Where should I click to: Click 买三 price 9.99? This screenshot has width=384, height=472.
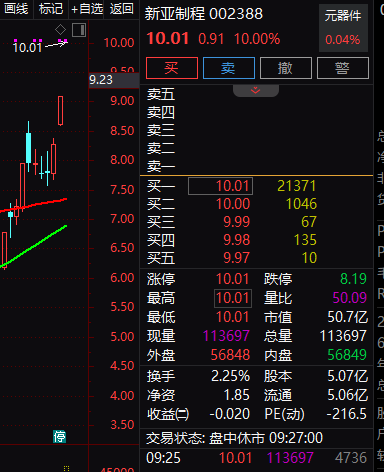click(236, 222)
